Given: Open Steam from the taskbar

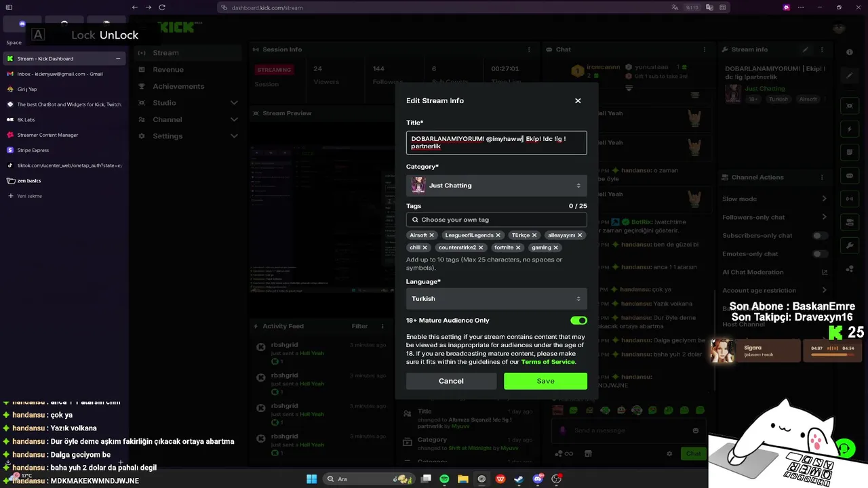Looking at the screenshot, I should [x=519, y=479].
